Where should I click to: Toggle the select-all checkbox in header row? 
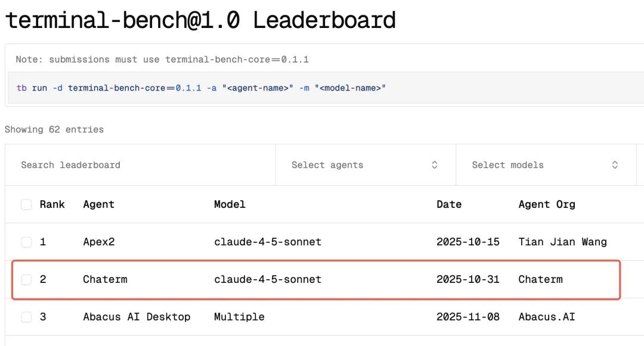26,205
